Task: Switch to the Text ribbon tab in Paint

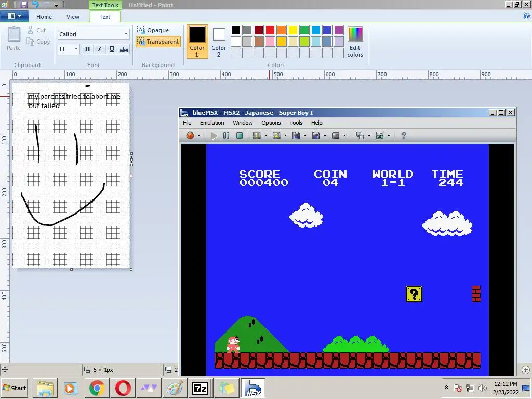Action: (105, 17)
